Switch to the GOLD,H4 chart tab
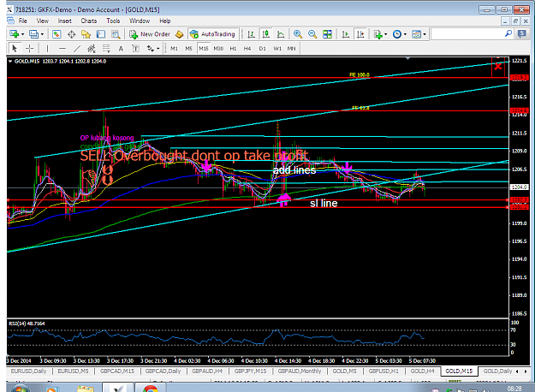The height and width of the screenshot is (392, 535). (x=422, y=371)
